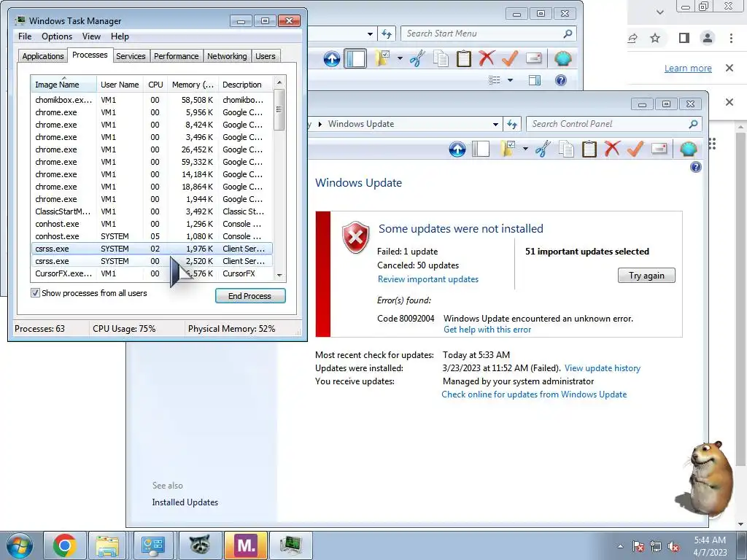Open the Google apps grid icon in Chrome
Screen dimensions: 747x560
pyautogui.click(x=712, y=144)
